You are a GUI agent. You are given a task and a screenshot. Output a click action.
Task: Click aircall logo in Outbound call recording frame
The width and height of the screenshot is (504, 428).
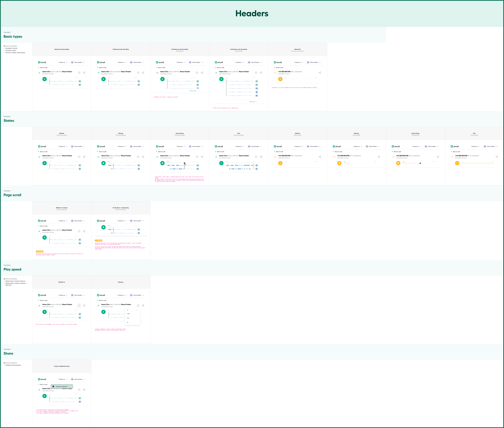[101, 62]
